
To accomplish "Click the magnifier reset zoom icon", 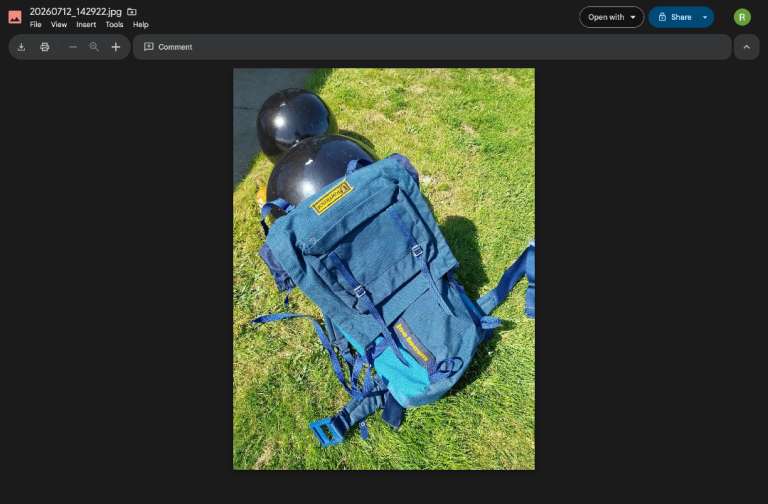I will coord(94,47).
